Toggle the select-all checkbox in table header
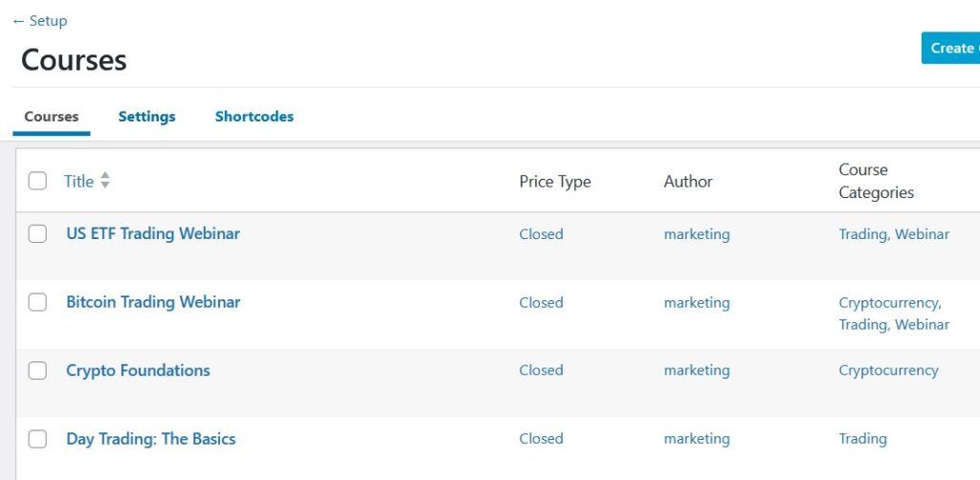Screen dimensions: 980x480 pos(37,181)
